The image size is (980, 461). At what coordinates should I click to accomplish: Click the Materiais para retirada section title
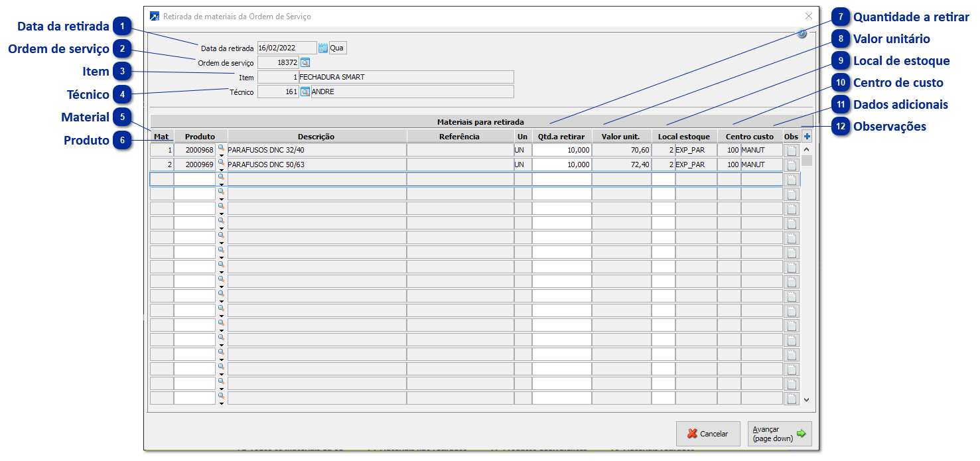point(480,122)
